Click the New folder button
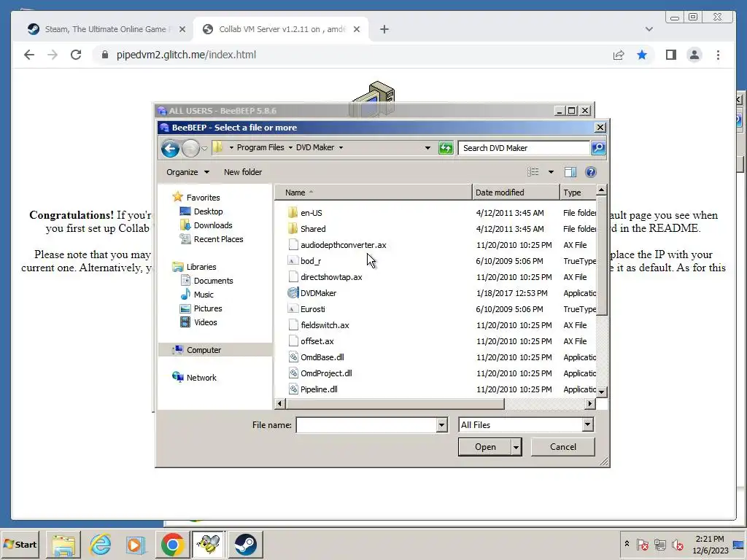This screenshot has width=747, height=560. [x=243, y=172]
